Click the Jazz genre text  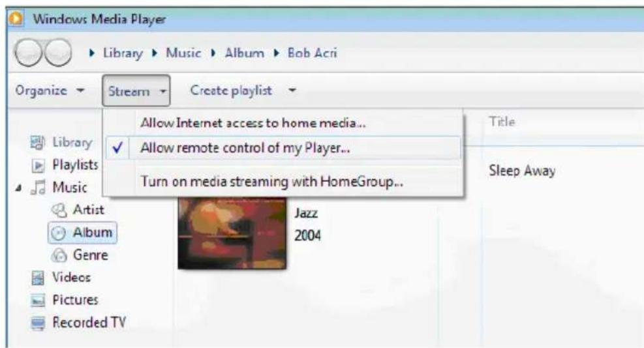pyautogui.click(x=306, y=213)
